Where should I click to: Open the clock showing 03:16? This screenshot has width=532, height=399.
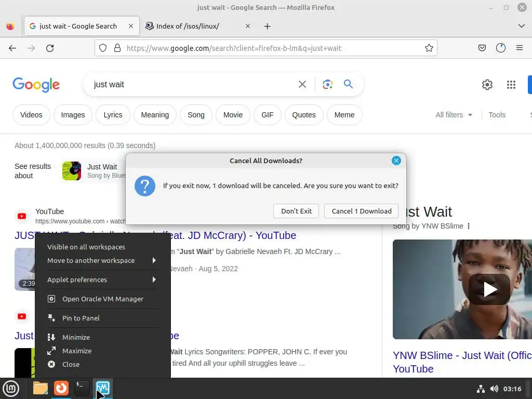pyautogui.click(x=512, y=389)
